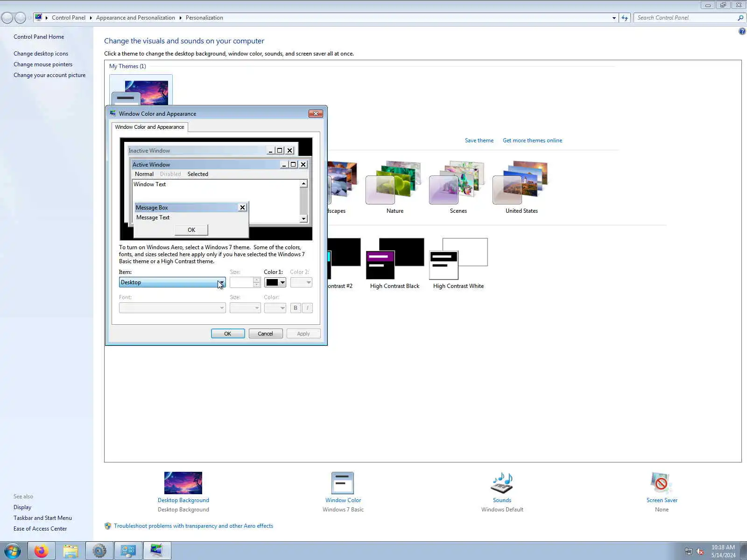Click the Window Color and Appearance tab
The height and width of the screenshot is (560, 747).
tap(149, 127)
